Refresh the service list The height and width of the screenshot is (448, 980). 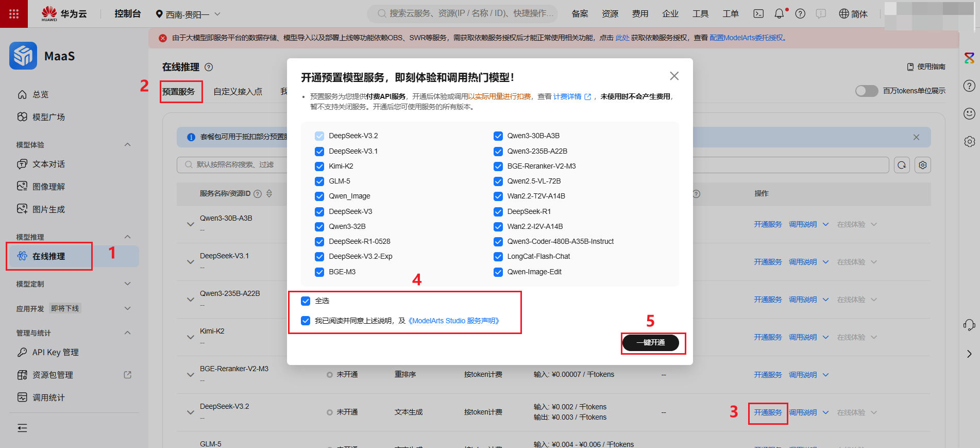(x=902, y=165)
